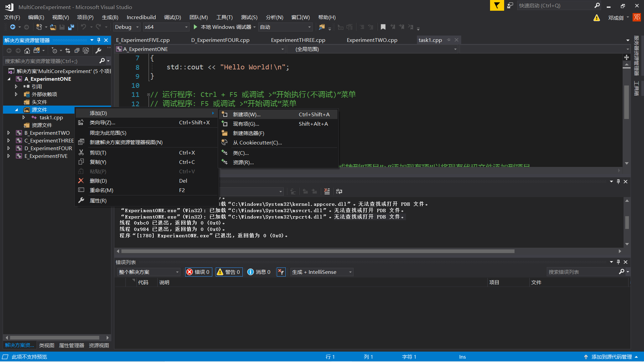Pin the Solution Explorer panel

coord(99,40)
